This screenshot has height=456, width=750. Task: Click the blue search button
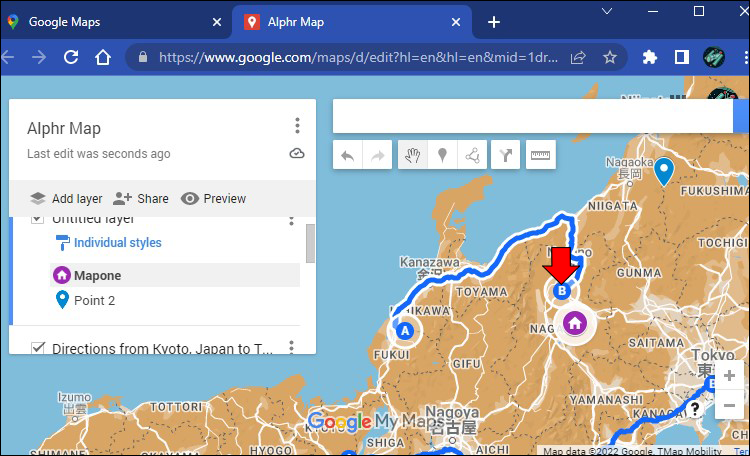741,116
